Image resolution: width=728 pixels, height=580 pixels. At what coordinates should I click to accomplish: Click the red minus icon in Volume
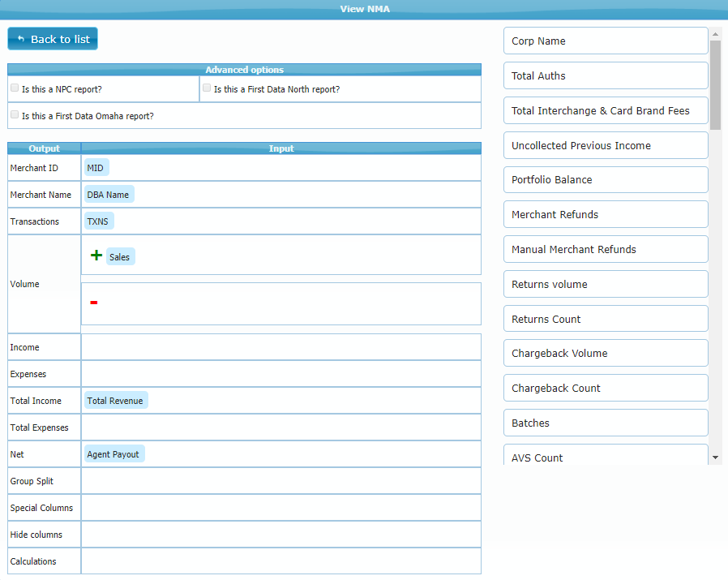tap(94, 303)
